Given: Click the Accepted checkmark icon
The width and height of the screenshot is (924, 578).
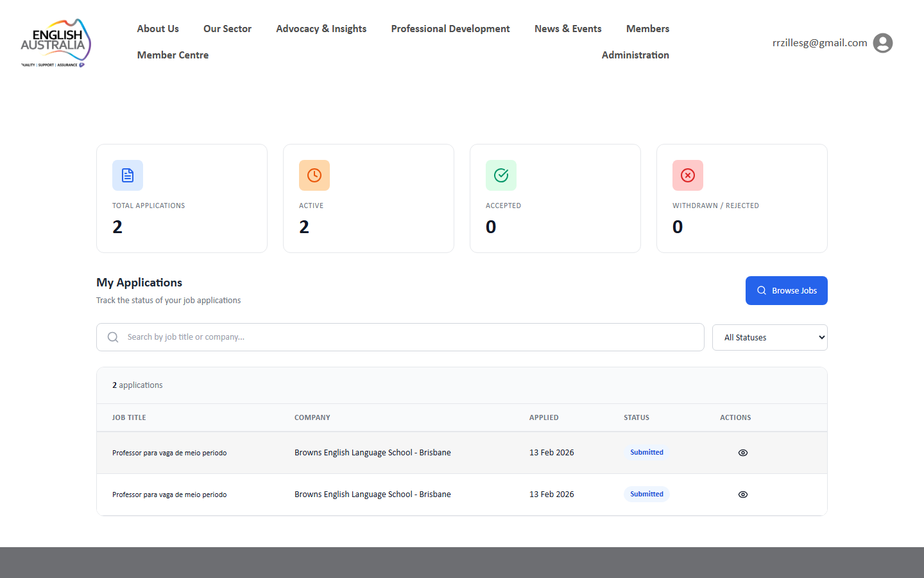Looking at the screenshot, I should 501,175.
